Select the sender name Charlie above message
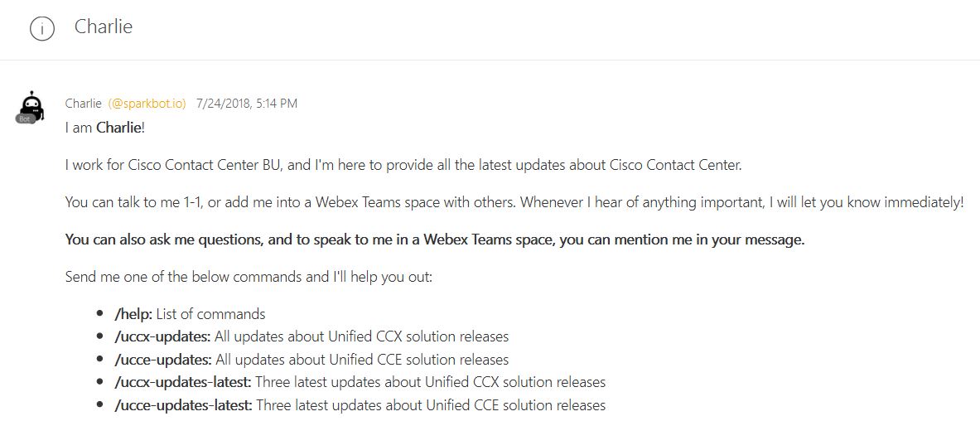 pyautogui.click(x=83, y=104)
